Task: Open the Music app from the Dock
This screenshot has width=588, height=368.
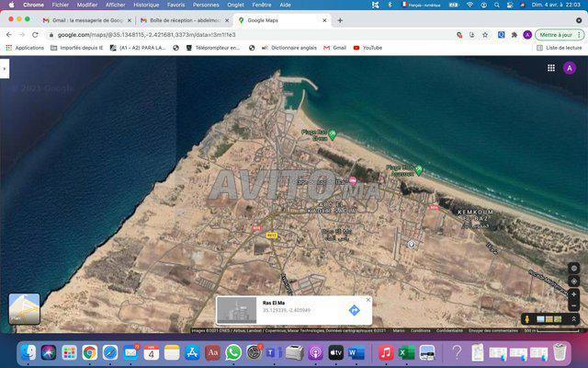Action: tap(386, 352)
